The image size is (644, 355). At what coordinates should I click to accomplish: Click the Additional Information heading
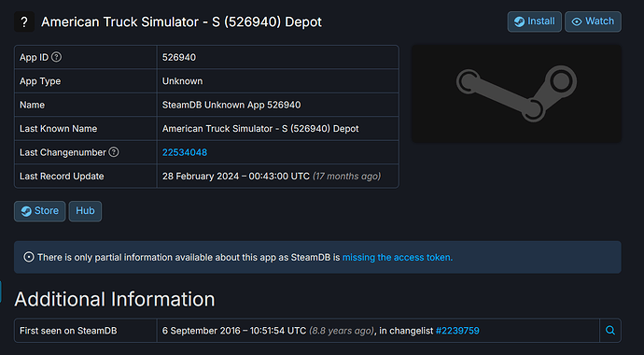(x=115, y=299)
